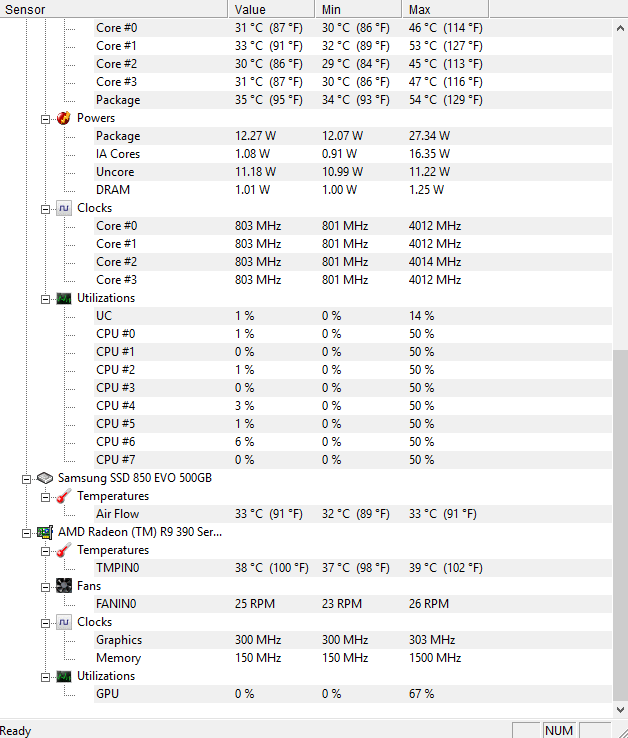Click the Value column header
The image size is (628, 738).
click(x=271, y=9)
